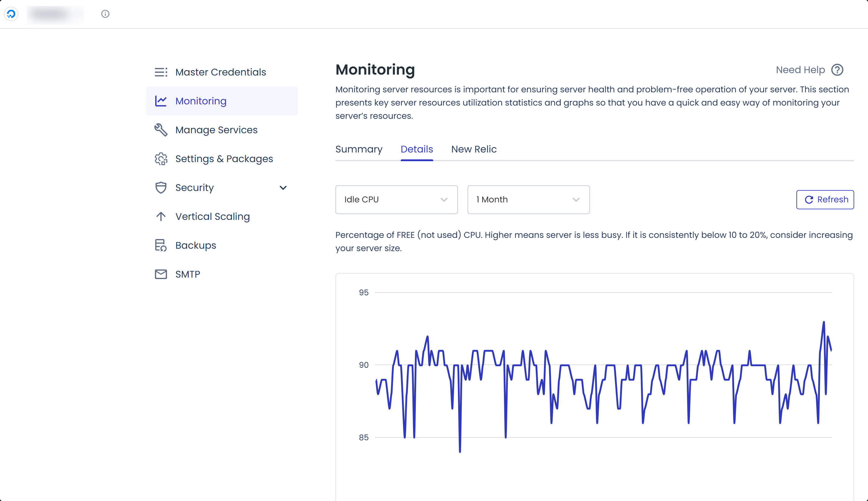Click the Vertical Scaling arrow icon
This screenshot has width=868, height=501.
pos(161,217)
